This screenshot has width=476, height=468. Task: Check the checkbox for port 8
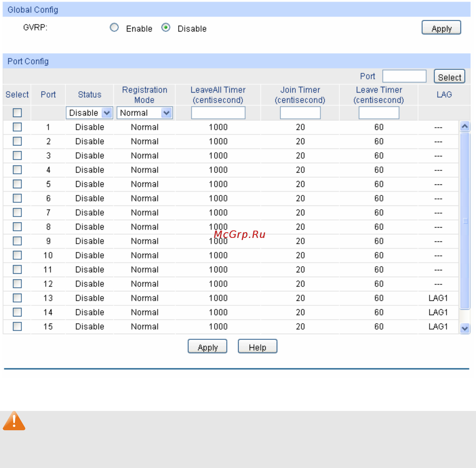pos(17,227)
